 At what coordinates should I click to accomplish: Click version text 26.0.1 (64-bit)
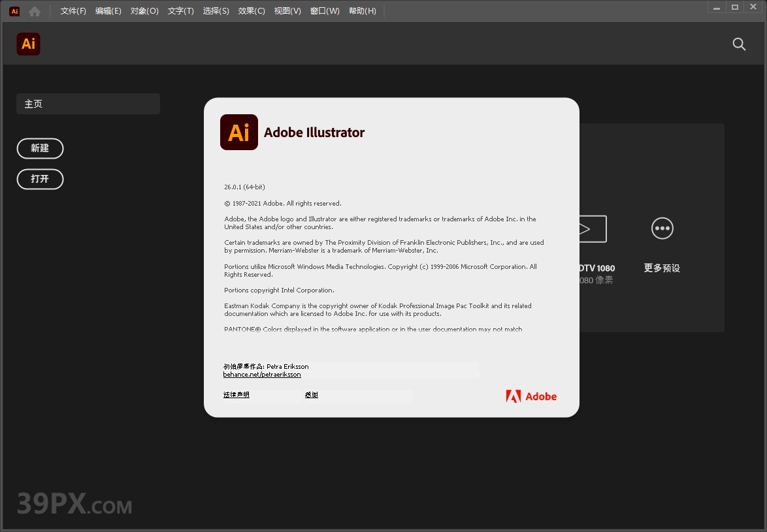click(x=244, y=187)
